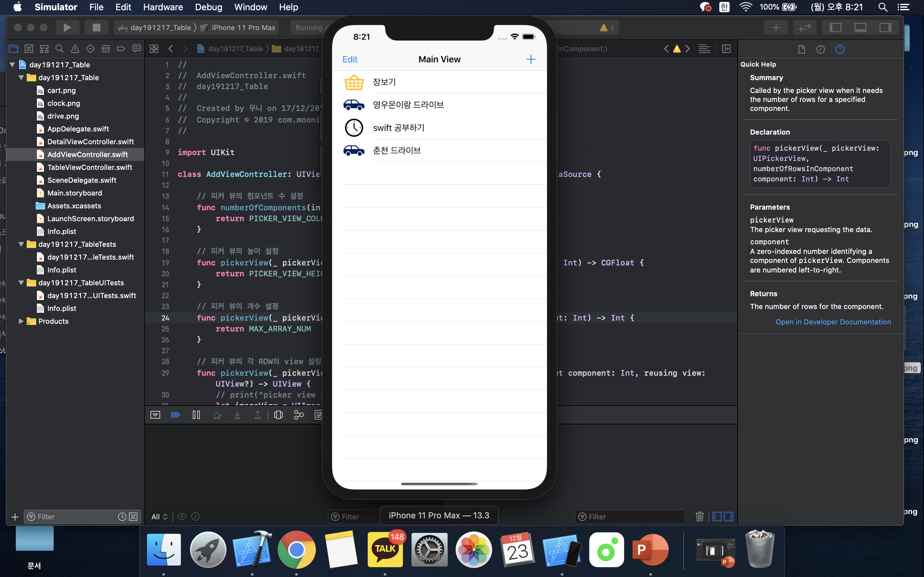Open the Issue navigator warning icon

(x=75, y=49)
